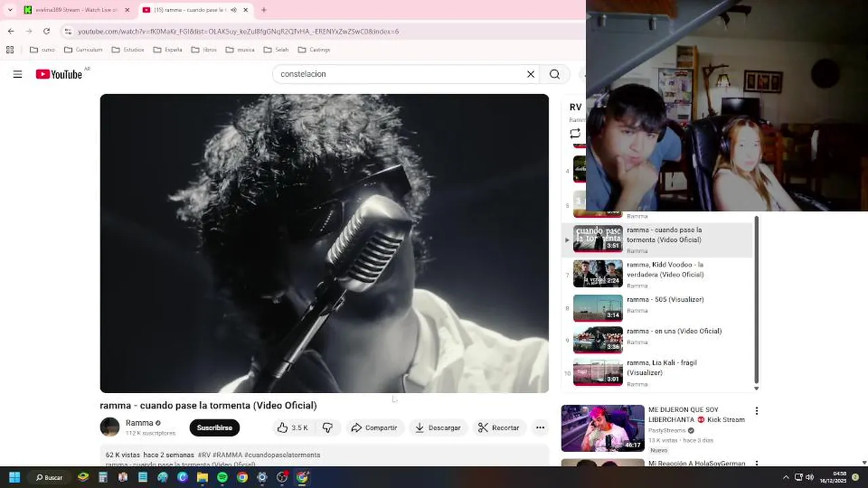Share the video with Compartir
This screenshot has width=868, height=488.
(374, 428)
